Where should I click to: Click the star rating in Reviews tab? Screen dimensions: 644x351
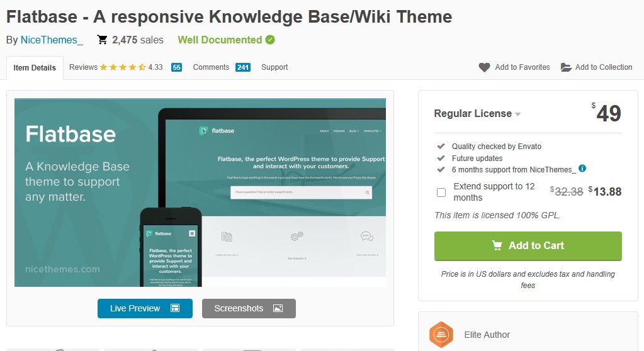[122, 67]
